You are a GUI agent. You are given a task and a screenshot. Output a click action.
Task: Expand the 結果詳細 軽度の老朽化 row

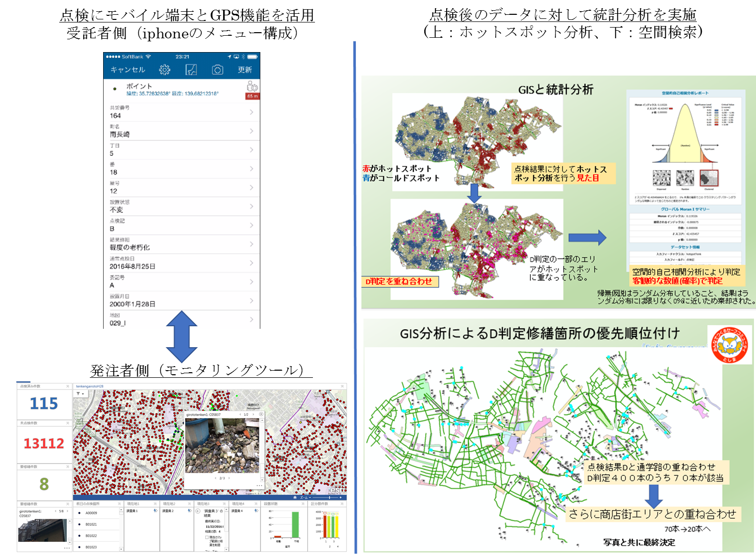point(251,244)
